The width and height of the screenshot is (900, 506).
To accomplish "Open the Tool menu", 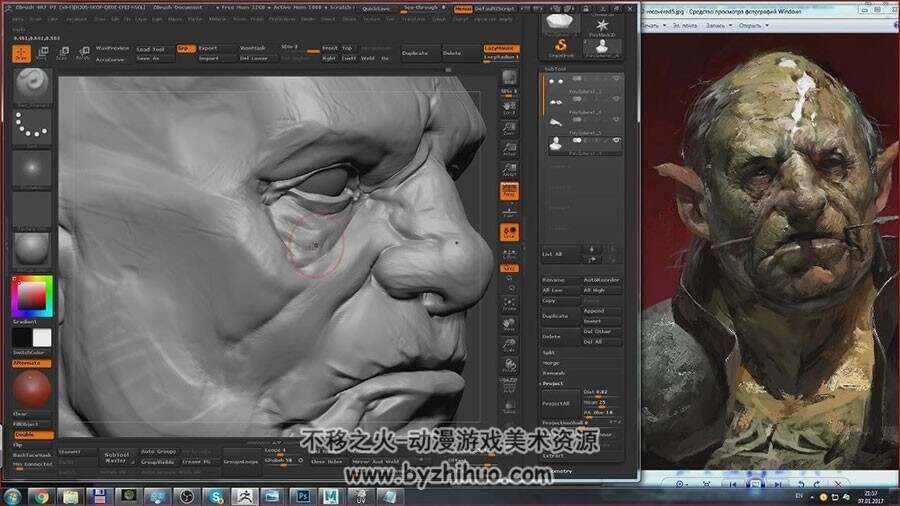I will 390,19.
